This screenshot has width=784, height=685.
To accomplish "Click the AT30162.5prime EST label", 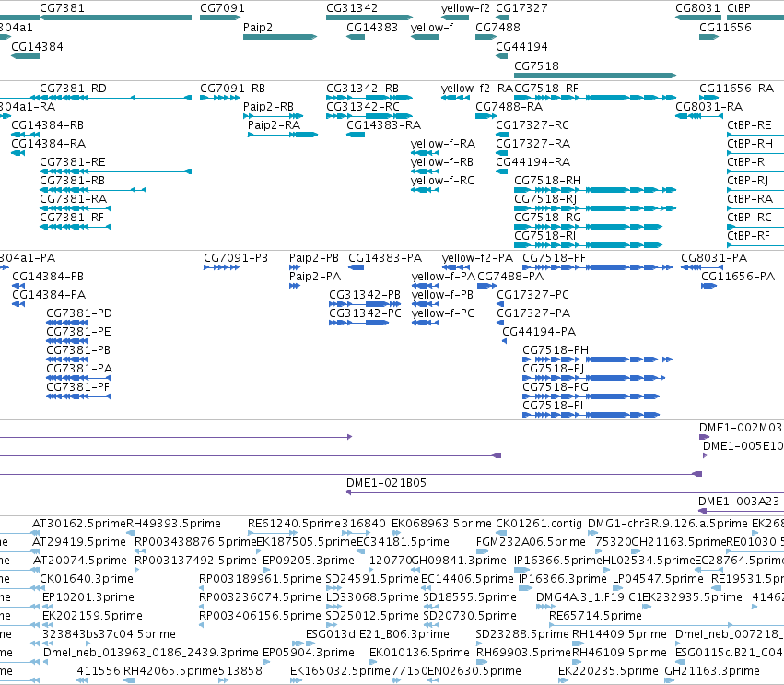I will pos(79,524).
